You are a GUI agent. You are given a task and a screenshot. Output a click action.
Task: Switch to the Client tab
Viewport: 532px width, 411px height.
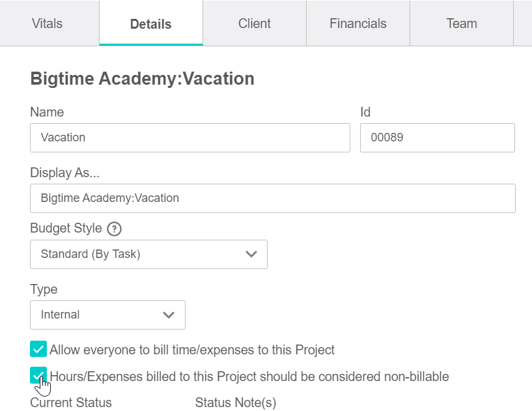[255, 23]
